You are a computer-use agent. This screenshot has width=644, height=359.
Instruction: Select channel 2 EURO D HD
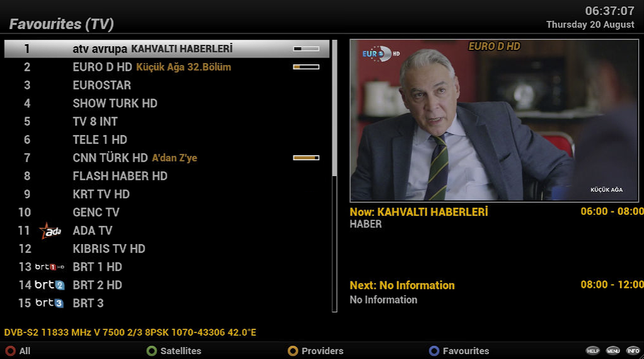pos(167,67)
